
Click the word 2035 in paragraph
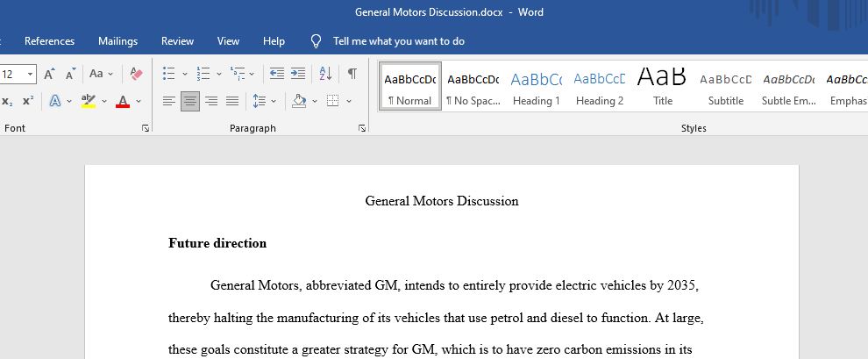(681, 286)
